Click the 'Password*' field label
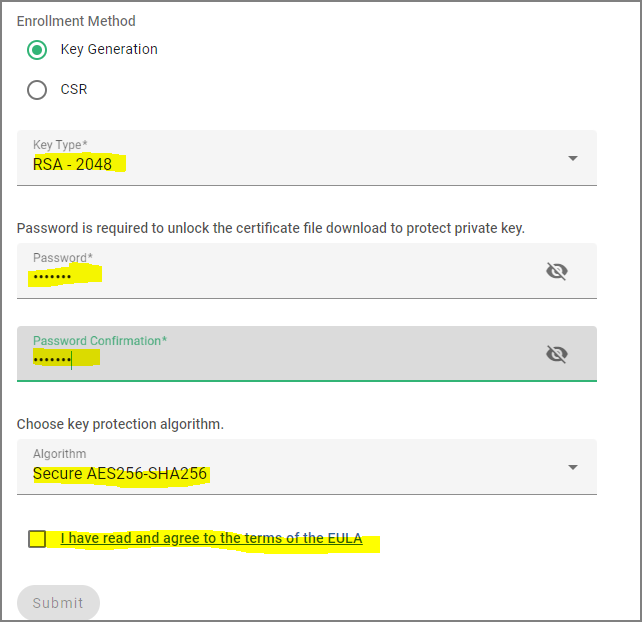The height and width of the screenshot is (622, 642). pyautogui.click(x=63, y=258)
